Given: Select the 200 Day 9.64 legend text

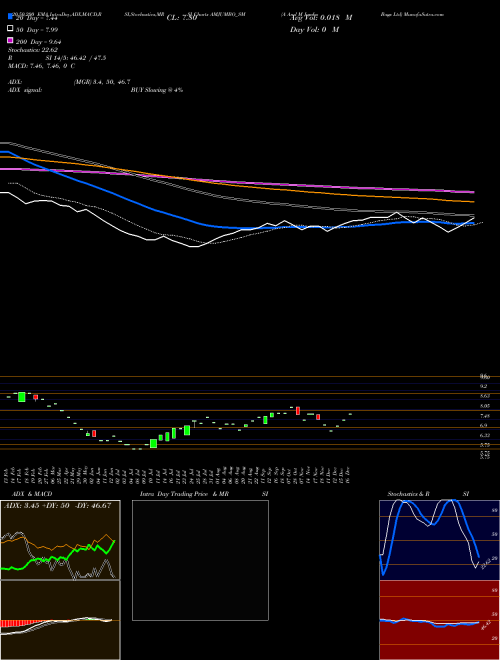Looking at the screenshot, I should click(x=39, y=42).
